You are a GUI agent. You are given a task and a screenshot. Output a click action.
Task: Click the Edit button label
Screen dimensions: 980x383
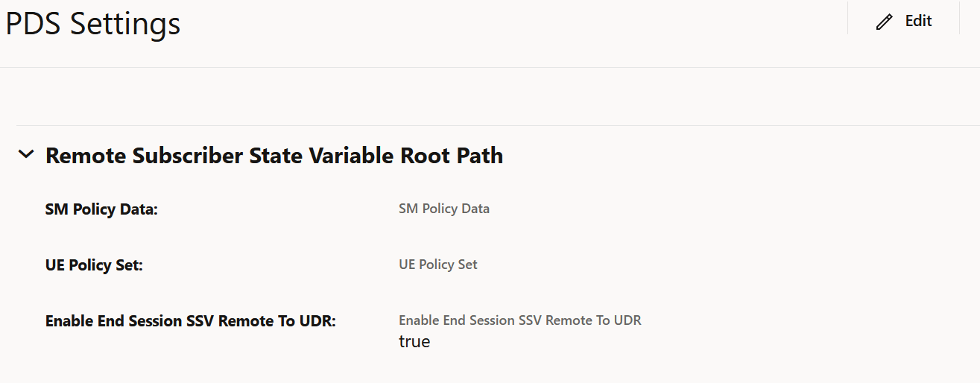[918, 21]
